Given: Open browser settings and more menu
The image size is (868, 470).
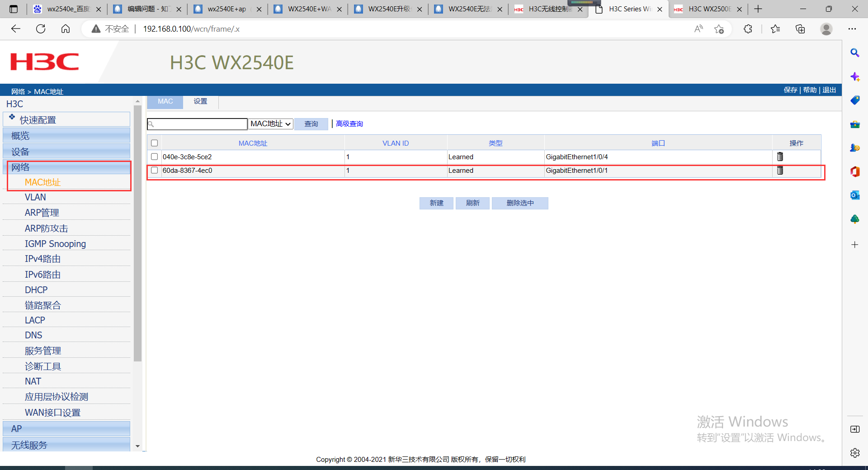Looking at the screenshot, I should (x=852, y=29).
